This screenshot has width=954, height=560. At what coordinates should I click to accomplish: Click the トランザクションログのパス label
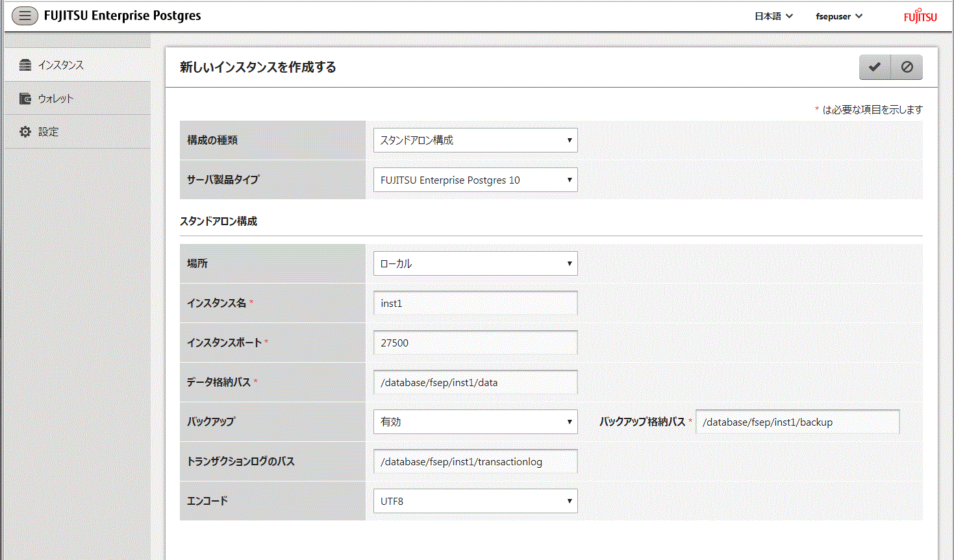[x=241, y=461]
